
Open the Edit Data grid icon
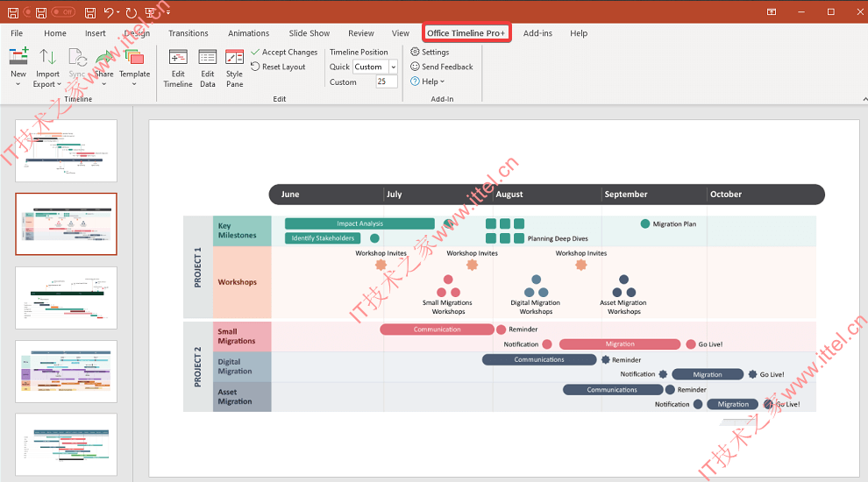pyautogui.click(x=208, y=56)
